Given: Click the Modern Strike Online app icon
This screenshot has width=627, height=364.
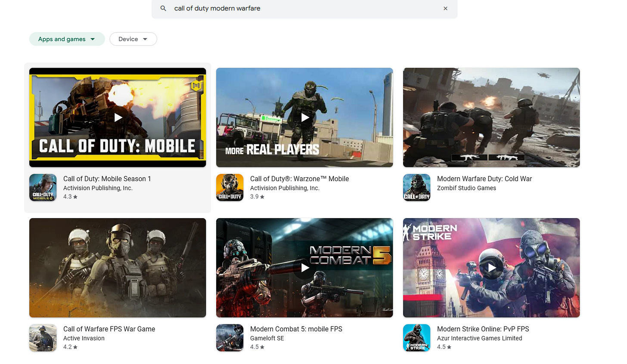Looking at the screenshot, I should 416,338.
